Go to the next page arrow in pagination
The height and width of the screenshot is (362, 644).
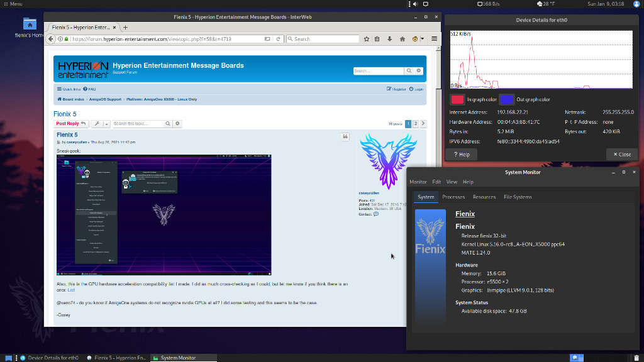(x=423, y=124)
